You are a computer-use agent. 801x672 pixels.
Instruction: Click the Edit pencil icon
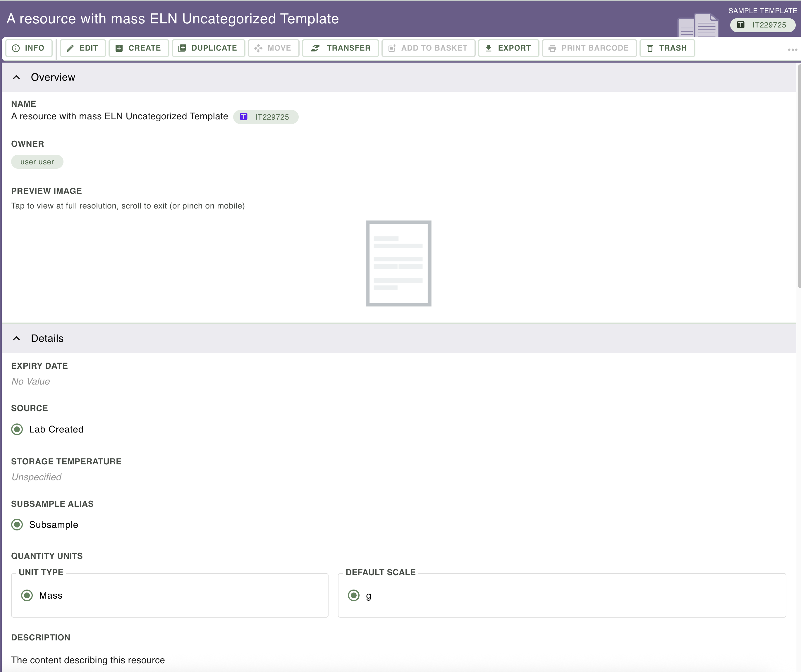(x=70, y=48)
